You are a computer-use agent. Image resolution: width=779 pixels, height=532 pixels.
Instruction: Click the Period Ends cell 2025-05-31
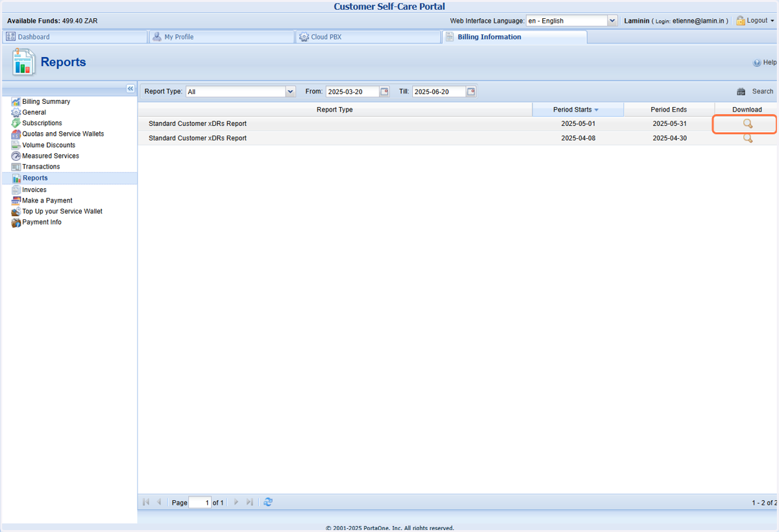(669, 123)
